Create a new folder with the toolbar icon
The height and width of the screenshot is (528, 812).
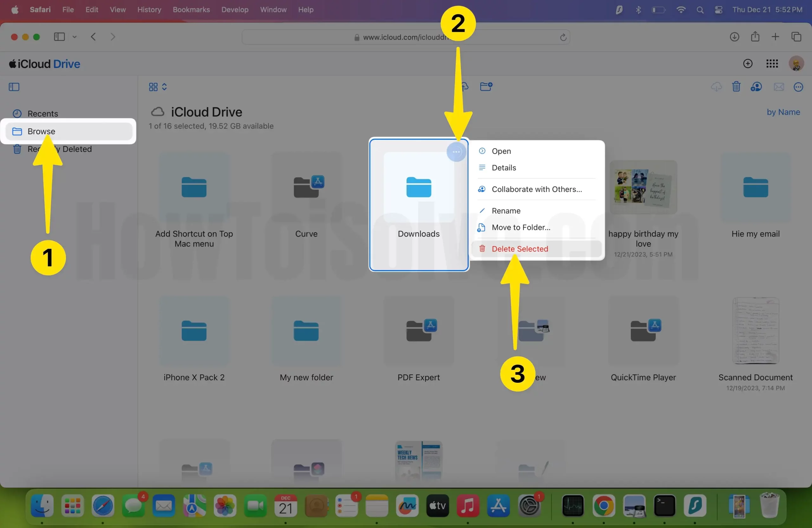point(486,87)
